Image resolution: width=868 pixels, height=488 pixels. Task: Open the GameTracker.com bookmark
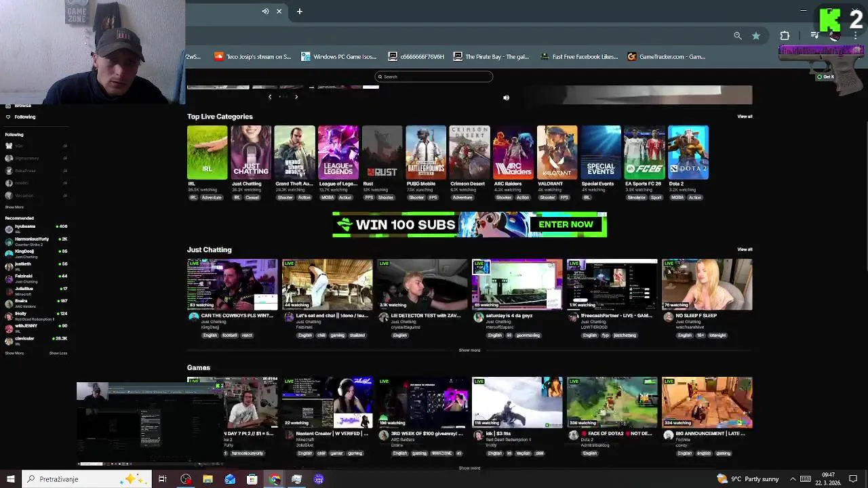click(x=667, y=57)
